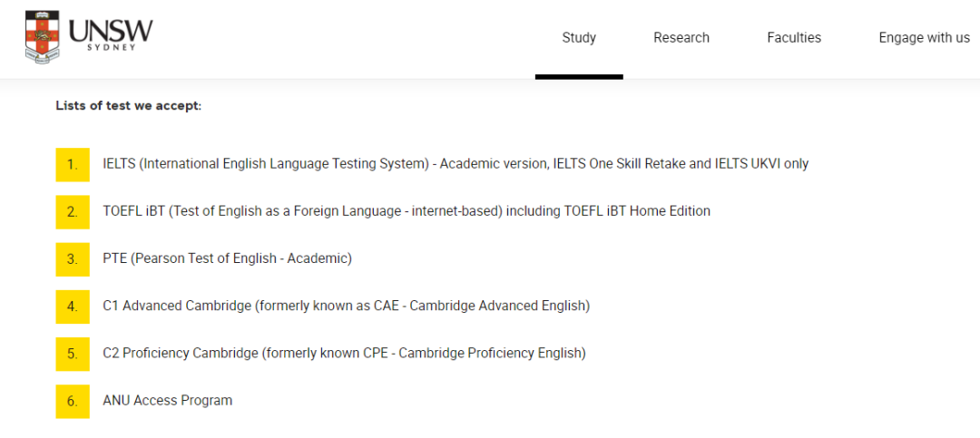Click the IELTS Academic version list entry

click(x=456, y=164)
